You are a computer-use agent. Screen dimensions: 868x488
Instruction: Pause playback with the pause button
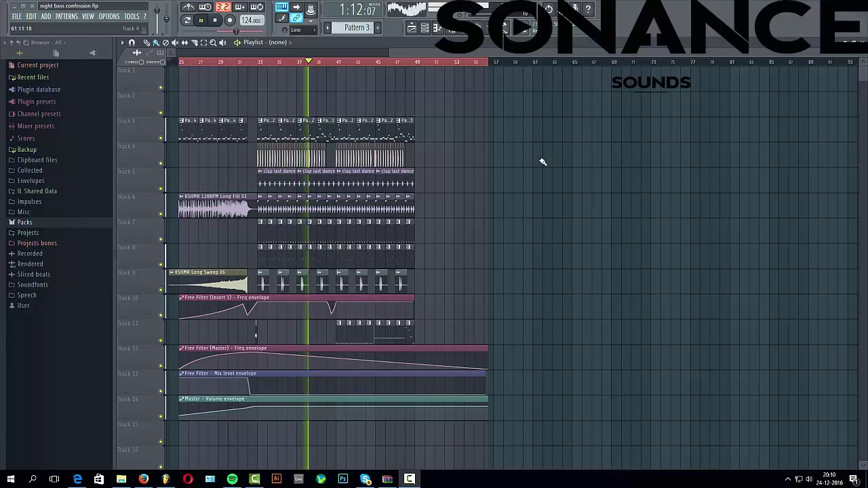tap(201, 20)
